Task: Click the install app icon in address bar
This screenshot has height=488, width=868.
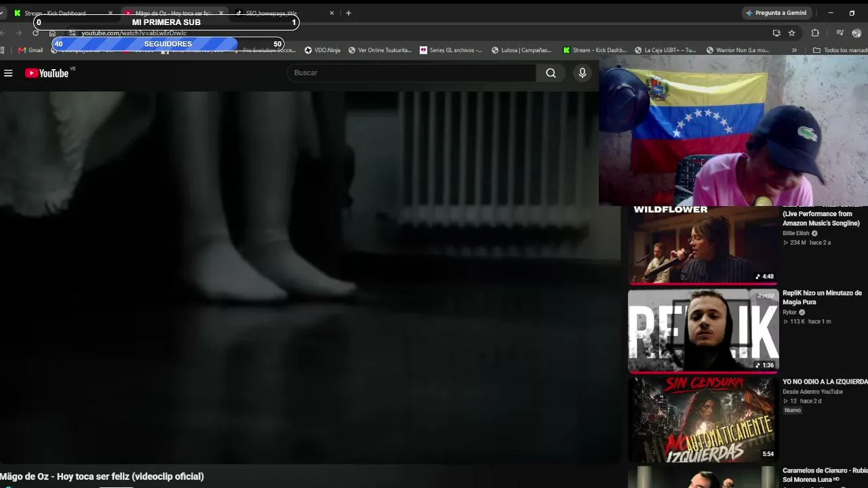Action: (x=776, y=33)
